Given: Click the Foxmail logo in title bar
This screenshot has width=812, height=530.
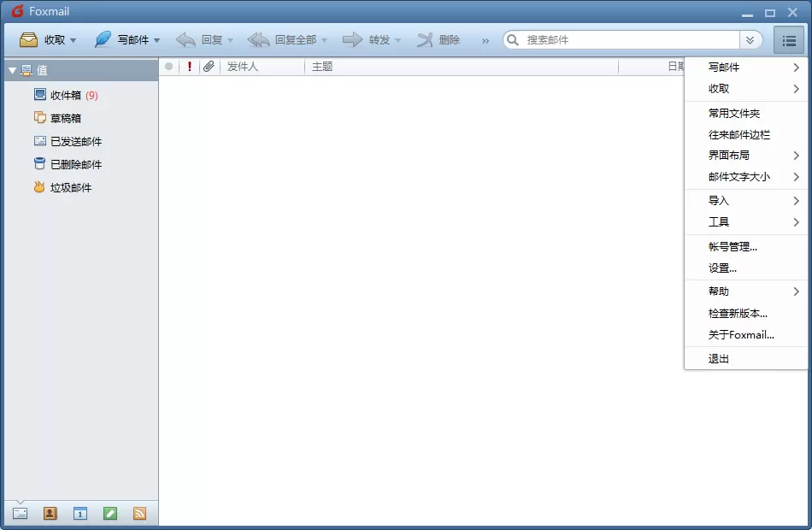Looking at the screenshot, I should (18, 11).
